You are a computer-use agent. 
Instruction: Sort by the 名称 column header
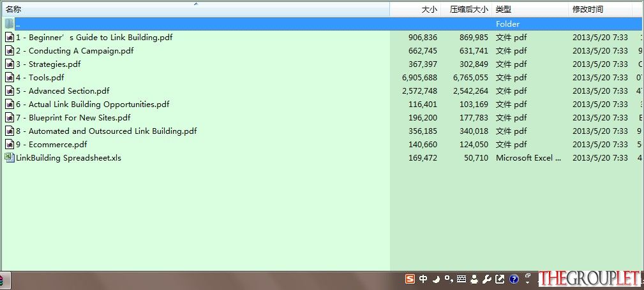click(x=195, y=10)
